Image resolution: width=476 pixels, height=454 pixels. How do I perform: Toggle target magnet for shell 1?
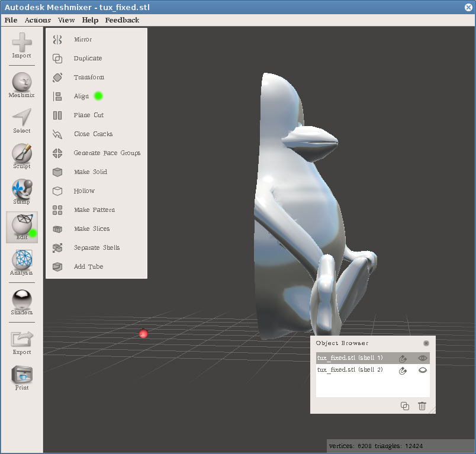(403, 359)
